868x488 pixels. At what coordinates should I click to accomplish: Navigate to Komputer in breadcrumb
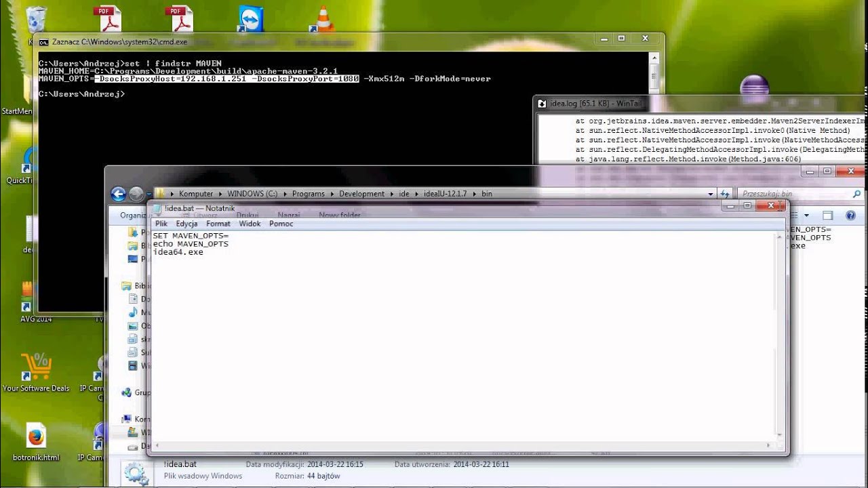[196, 194]
